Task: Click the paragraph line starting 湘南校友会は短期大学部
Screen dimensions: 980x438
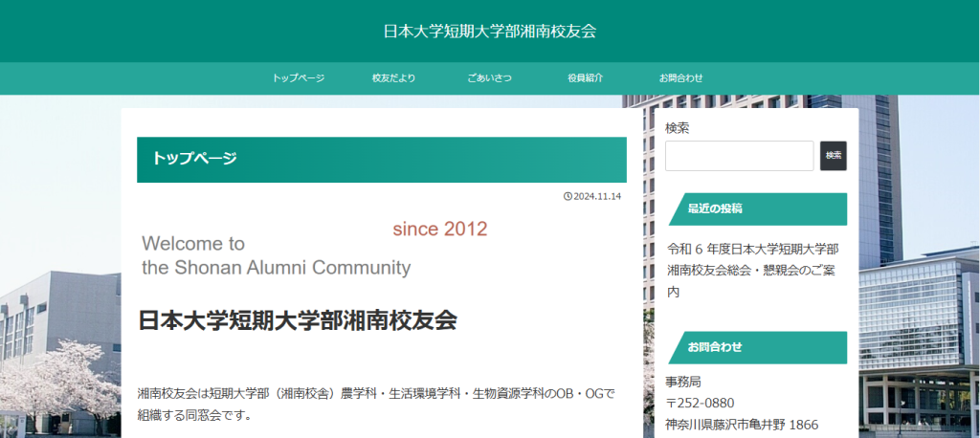Action: 376,394
